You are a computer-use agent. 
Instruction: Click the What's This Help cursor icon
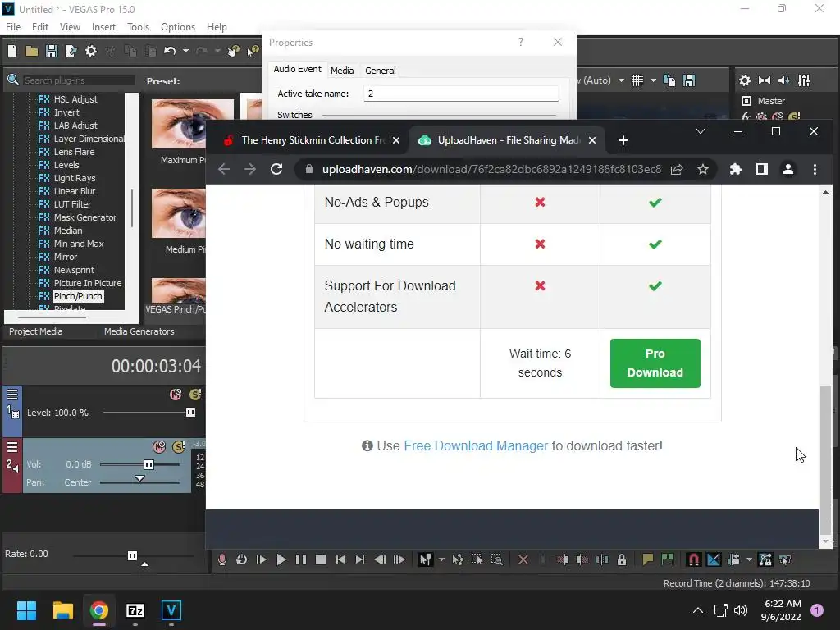(253, 51)
